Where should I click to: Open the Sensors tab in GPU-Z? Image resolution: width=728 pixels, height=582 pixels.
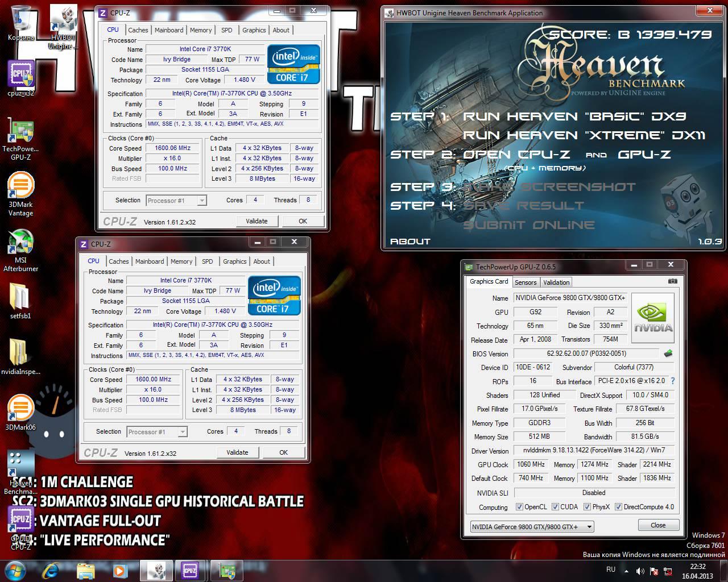(526, 282)
